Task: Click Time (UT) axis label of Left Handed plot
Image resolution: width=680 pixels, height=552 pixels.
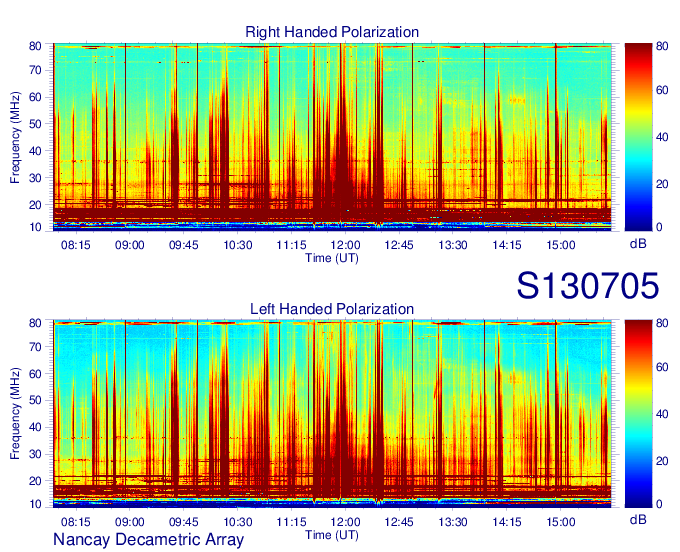Action: click(332, 535)
